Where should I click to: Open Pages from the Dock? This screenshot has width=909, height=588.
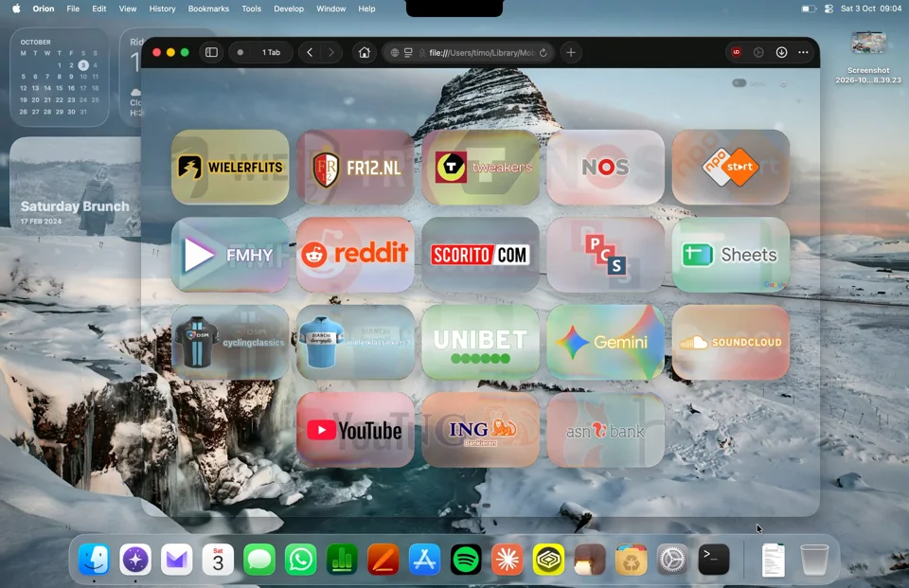(383, 560)
